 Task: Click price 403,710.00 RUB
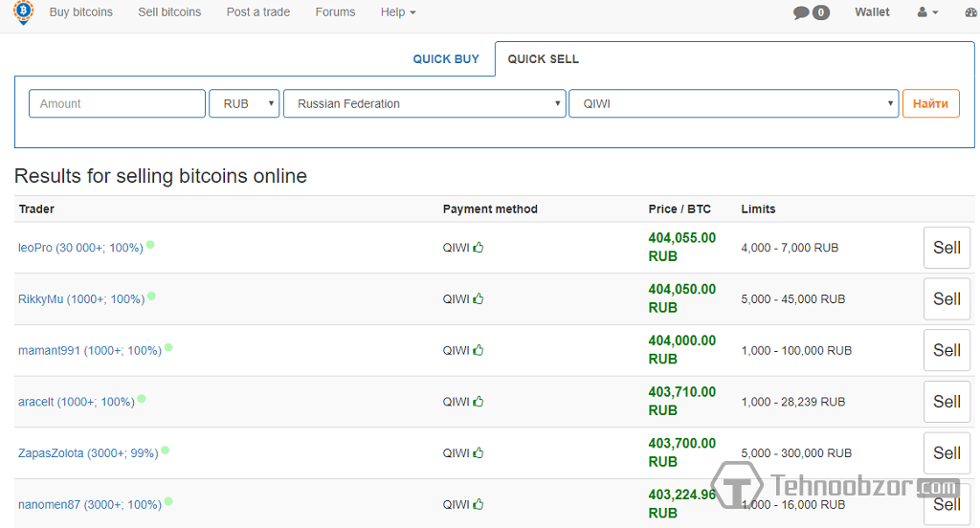coord(681,401)
